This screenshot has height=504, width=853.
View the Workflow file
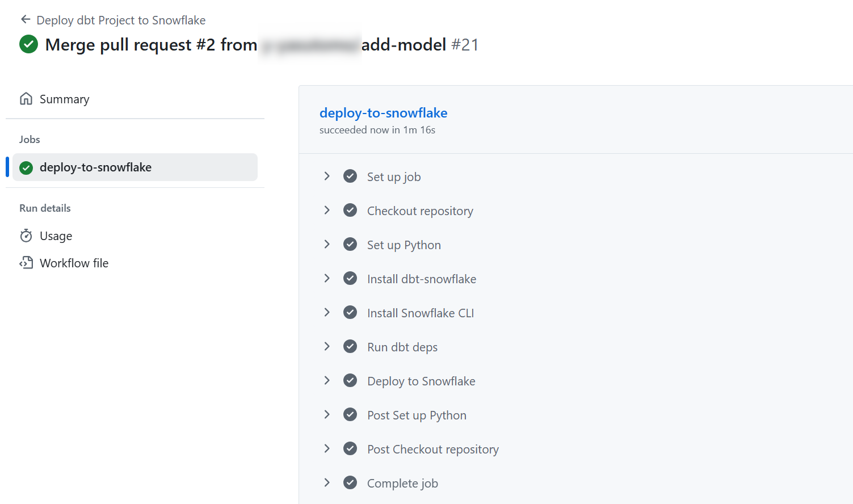pos(74,263)
